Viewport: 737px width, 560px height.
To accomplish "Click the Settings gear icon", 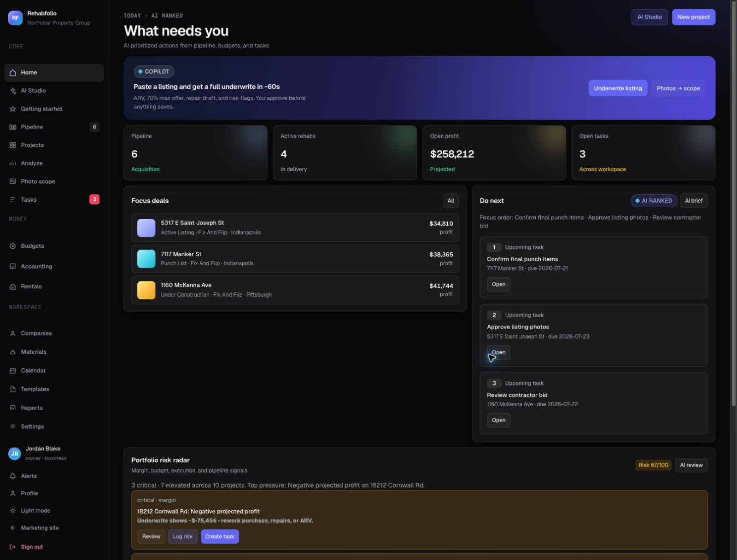I will (13, 426).
